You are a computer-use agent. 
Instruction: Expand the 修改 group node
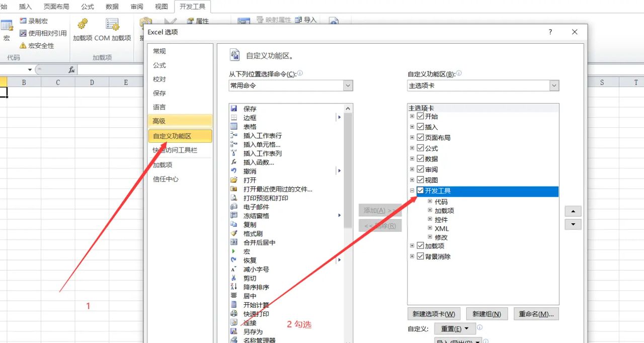[430, 237]
